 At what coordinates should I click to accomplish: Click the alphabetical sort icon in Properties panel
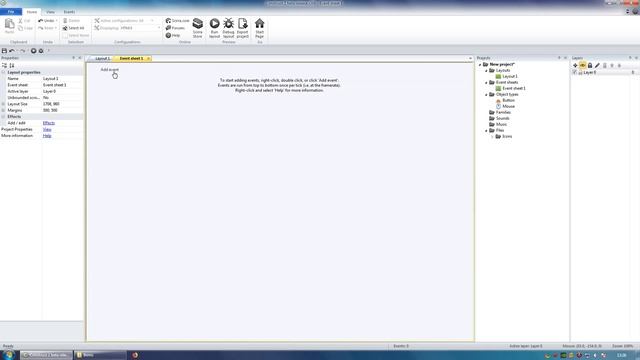[x=12, y=65]
